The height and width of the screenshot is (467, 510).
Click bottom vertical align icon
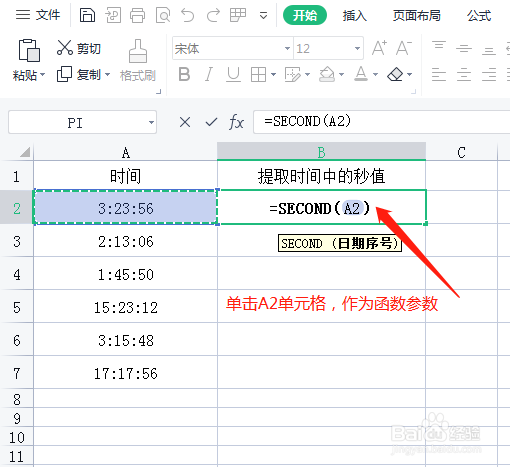[489, 51]
